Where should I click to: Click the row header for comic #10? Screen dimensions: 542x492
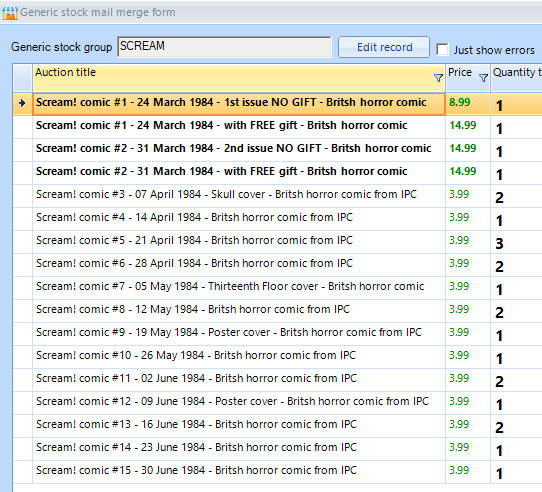pos(23,356)
